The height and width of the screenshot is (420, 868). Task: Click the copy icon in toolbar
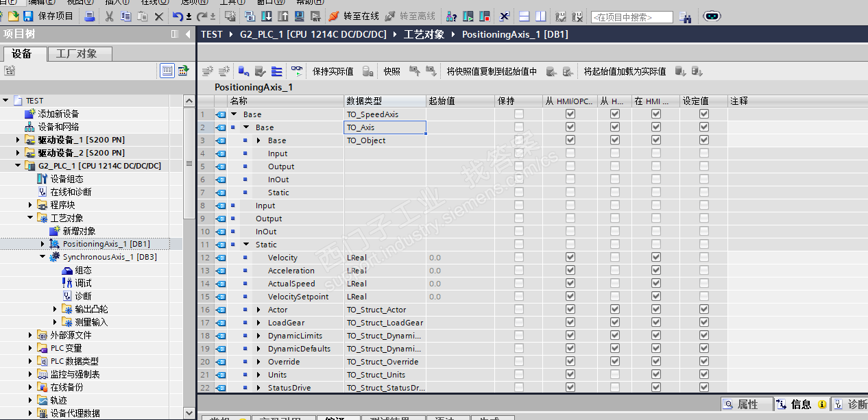coord(125,16)
